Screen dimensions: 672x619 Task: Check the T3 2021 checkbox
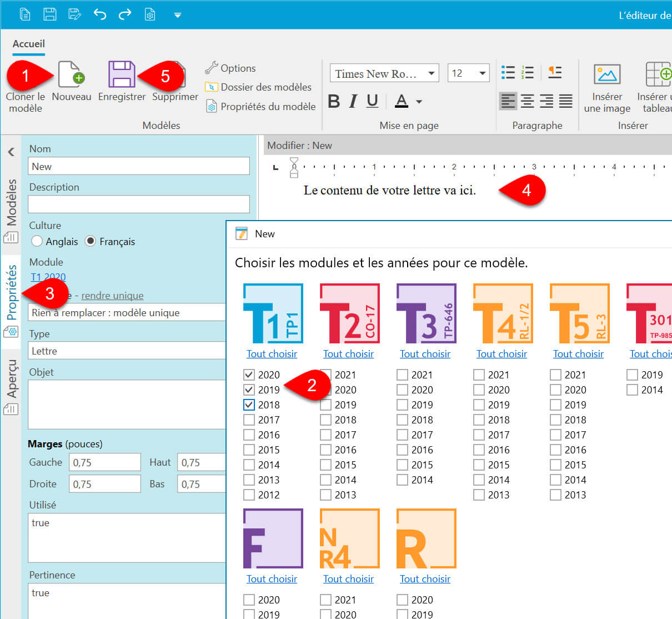[402, 375]
